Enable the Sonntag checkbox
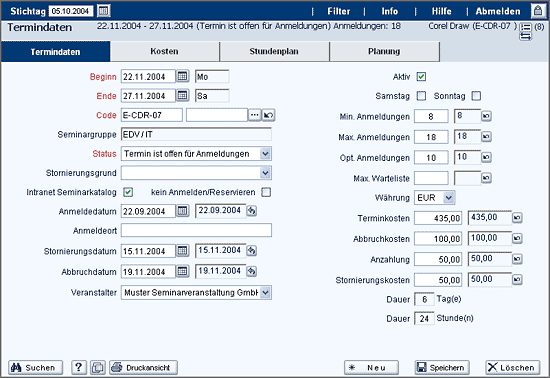The image size is (550, 378). (x=476, y=96)
